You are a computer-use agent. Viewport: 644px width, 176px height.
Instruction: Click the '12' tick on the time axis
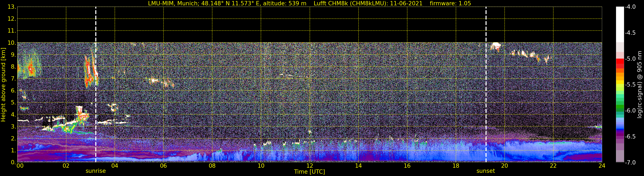tap(310, 166)
